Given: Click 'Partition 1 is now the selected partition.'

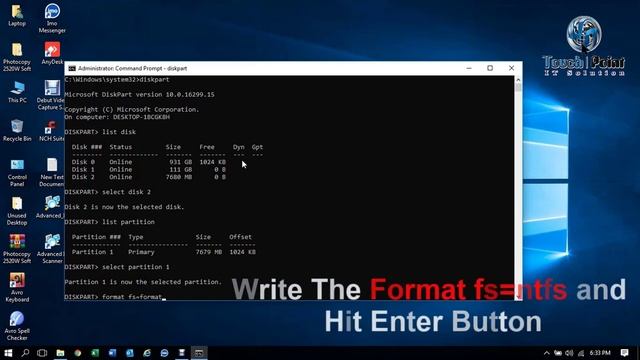Looking at the screenshot, I should point(143,282).
